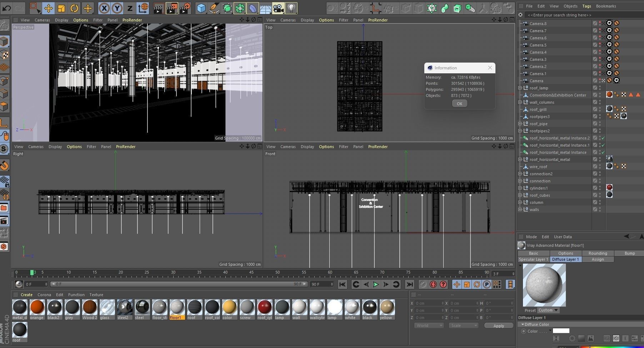Click the coordinate system globe icon
The image size is (644, 348).
point(143,8)
